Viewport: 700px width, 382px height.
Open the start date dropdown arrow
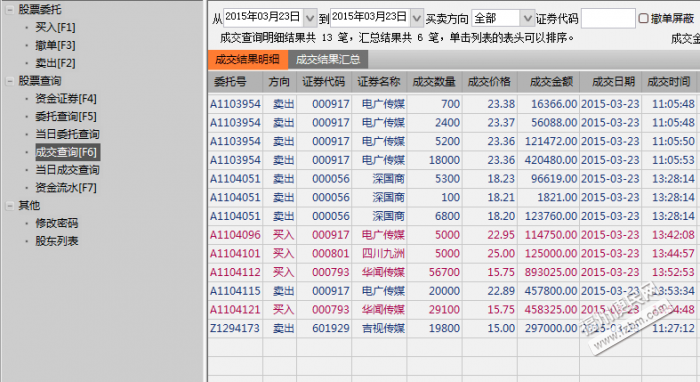coord(310,18)
